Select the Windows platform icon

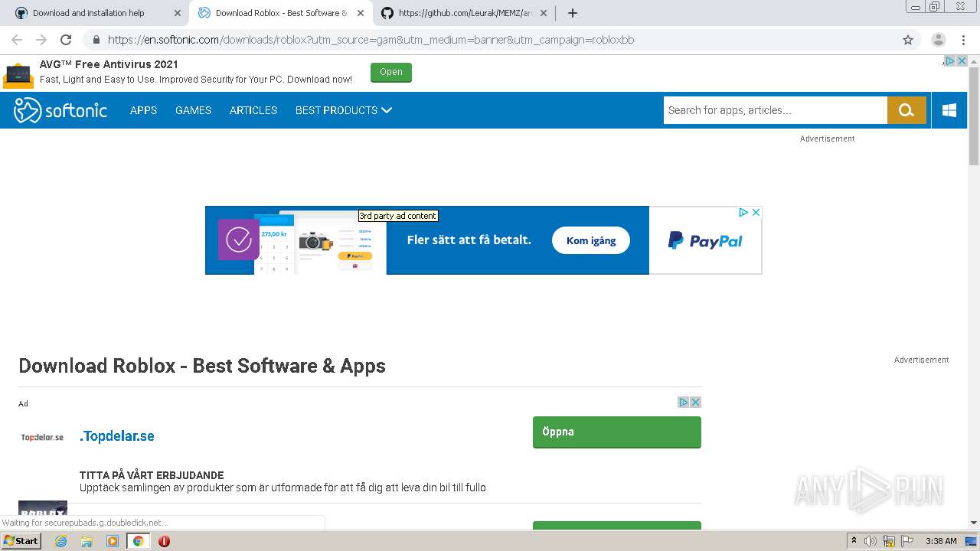pyautogui.click(x=949, y=110)
